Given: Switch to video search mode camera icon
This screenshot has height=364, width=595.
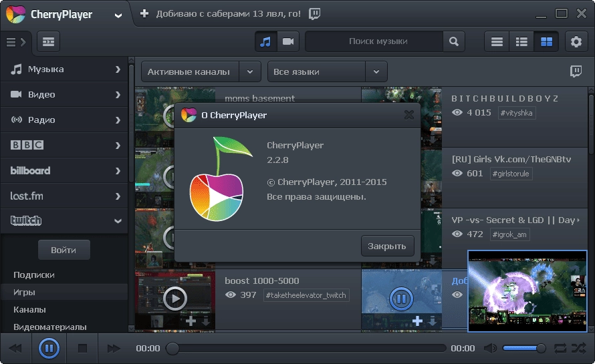Looking at the screenshot, I should [288, 41].
